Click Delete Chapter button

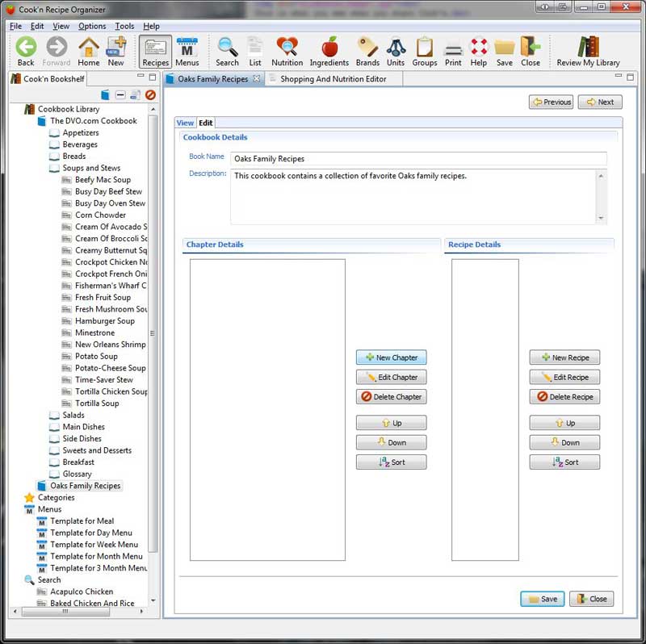point(392,397)
